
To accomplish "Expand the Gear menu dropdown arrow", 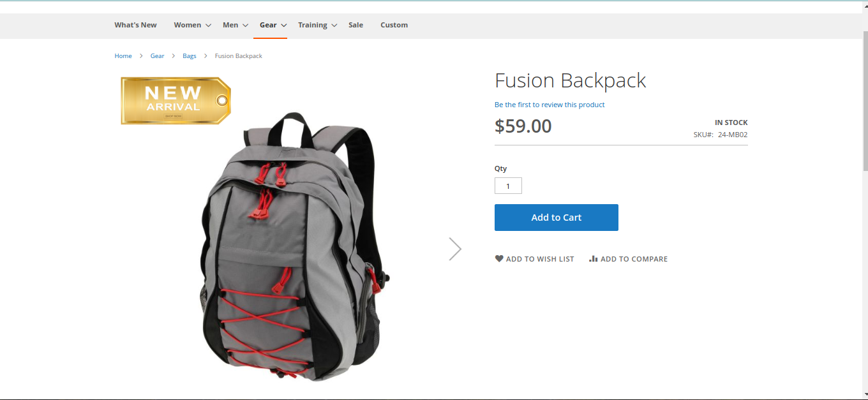I will (283, 26).
